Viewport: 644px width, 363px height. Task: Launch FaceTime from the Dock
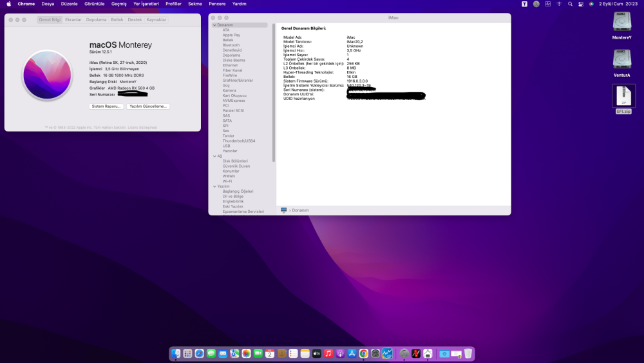[x=258, y=353]
